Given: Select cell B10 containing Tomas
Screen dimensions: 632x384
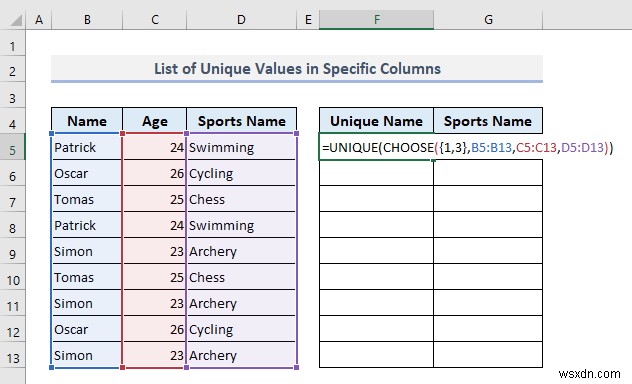Looking at the screenshot, I should coord(87,277).
